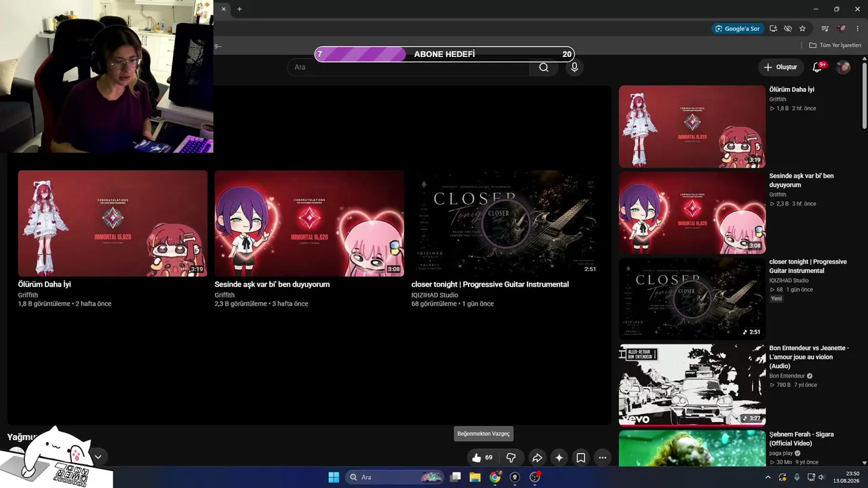Image resolution: width=868 pixels, height=488 pixels.
Task: Click end-screen title 'Ölürüm Daha İyi'
Action: [x=45, y=285]
